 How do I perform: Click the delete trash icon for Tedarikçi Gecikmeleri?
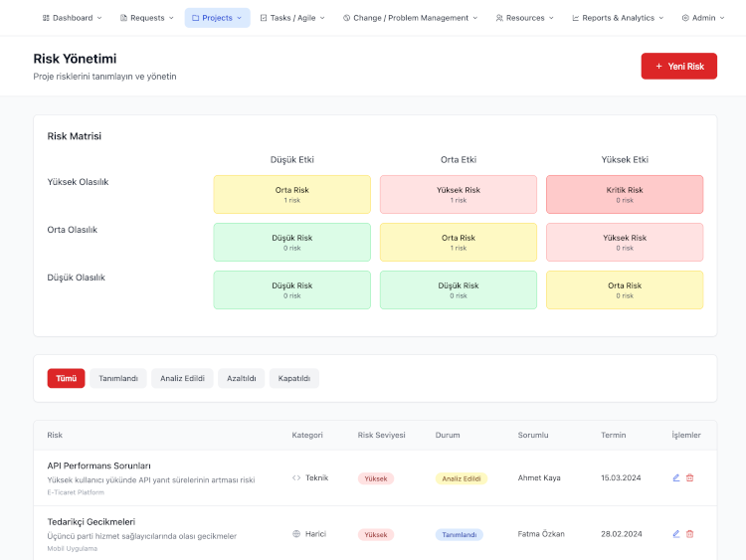690,534
